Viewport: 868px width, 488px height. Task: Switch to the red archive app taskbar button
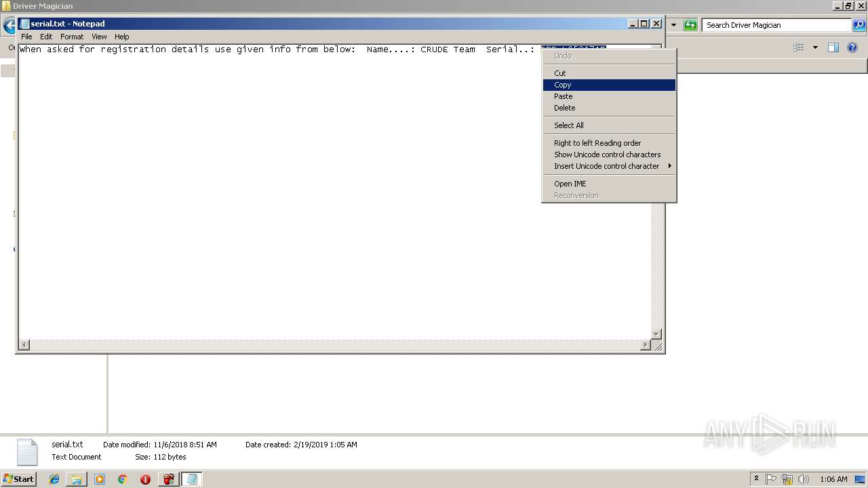coord(168,479)
